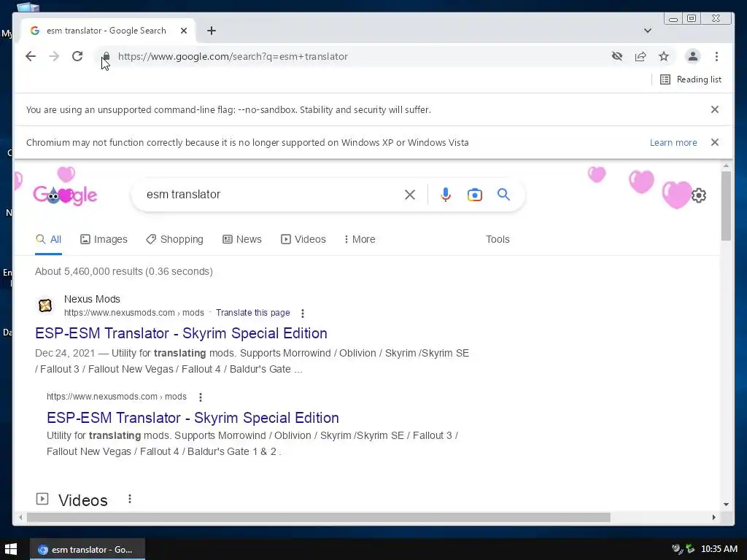Open the profile avatar icon

[693, 56]
